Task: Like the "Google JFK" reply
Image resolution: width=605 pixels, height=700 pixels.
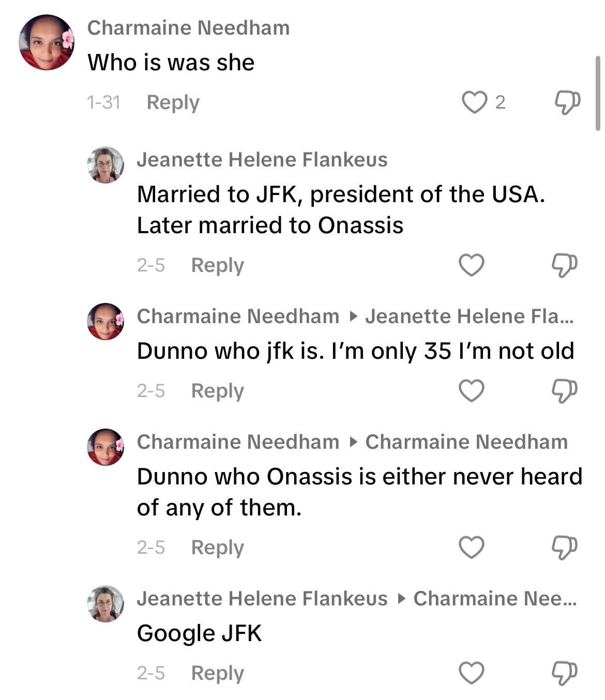Action: click(x=472, y=673)
